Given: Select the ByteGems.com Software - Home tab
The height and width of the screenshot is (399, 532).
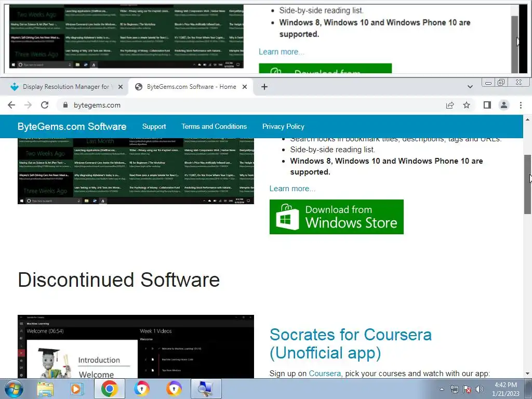Looking at the screenshot, I should point(191,87).
